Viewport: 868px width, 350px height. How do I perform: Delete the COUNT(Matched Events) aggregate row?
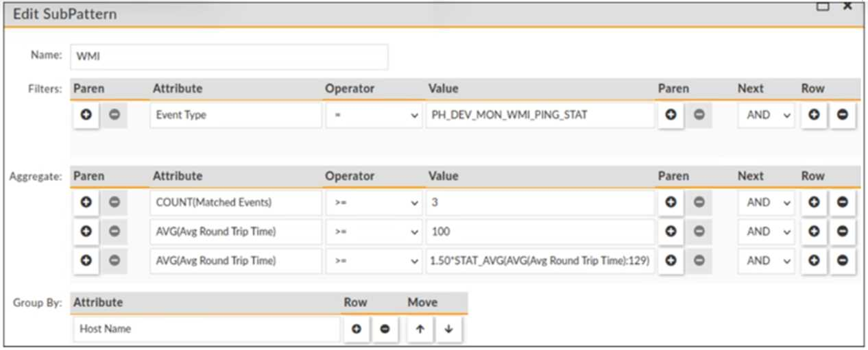tap(843, 203)
